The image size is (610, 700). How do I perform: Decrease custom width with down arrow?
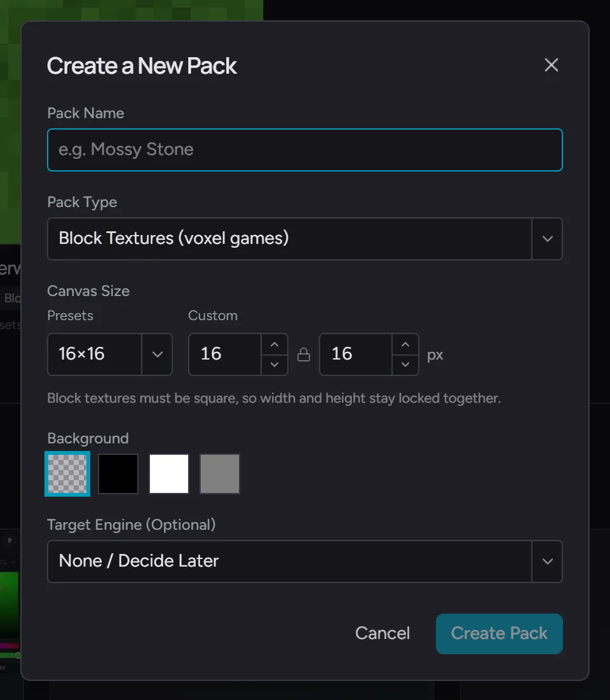pyautogui.click(x=274, y=364)
